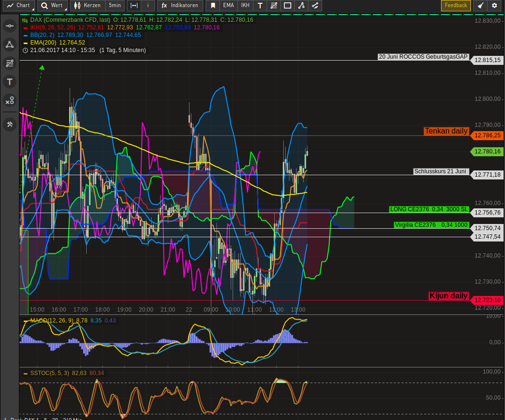Open the hammer and wrench tools icon
Viewport: 505px width, 420px height.
click(x=9, y=124)
